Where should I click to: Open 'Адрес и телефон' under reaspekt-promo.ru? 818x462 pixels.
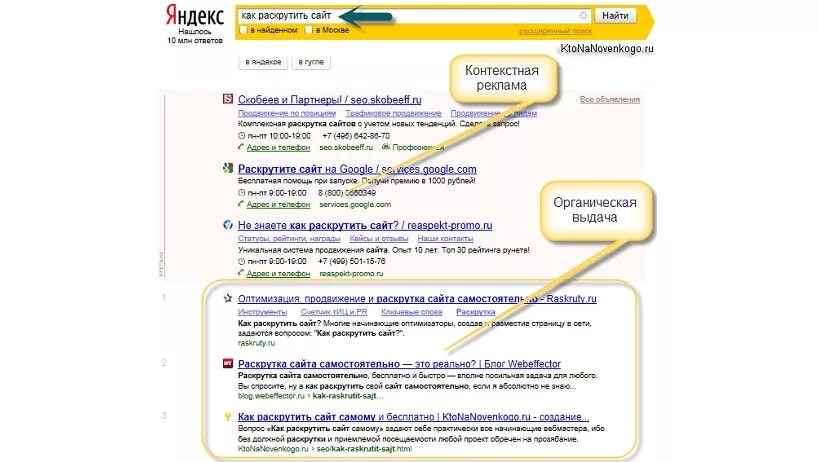click(278, 273)
